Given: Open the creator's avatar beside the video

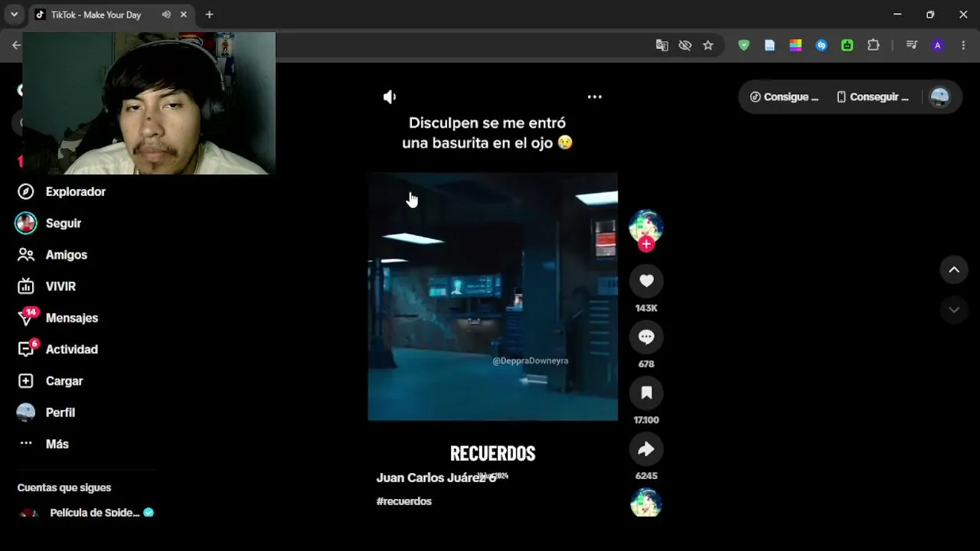Looking at the screenshot, I should pos(646,226).
